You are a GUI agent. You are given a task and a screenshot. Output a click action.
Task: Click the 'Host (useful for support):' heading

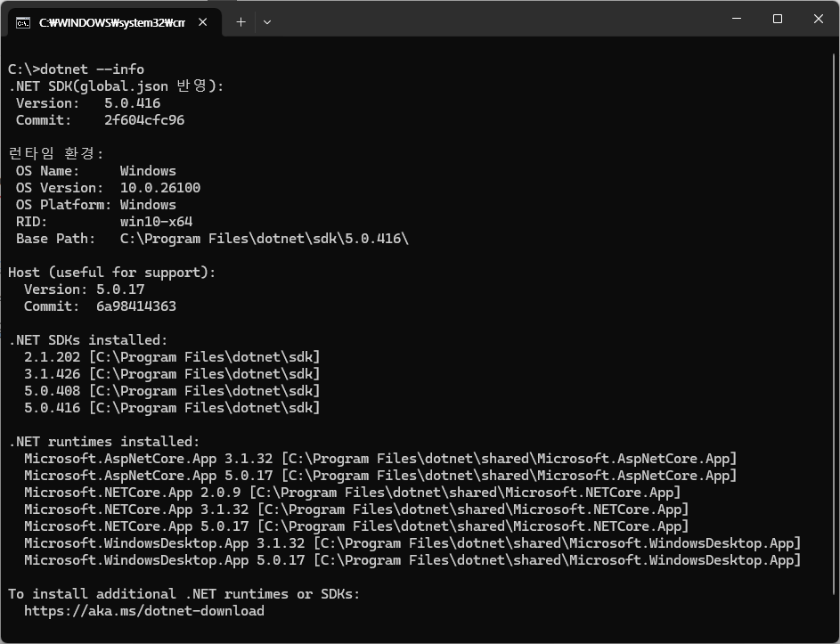point(112,273)
